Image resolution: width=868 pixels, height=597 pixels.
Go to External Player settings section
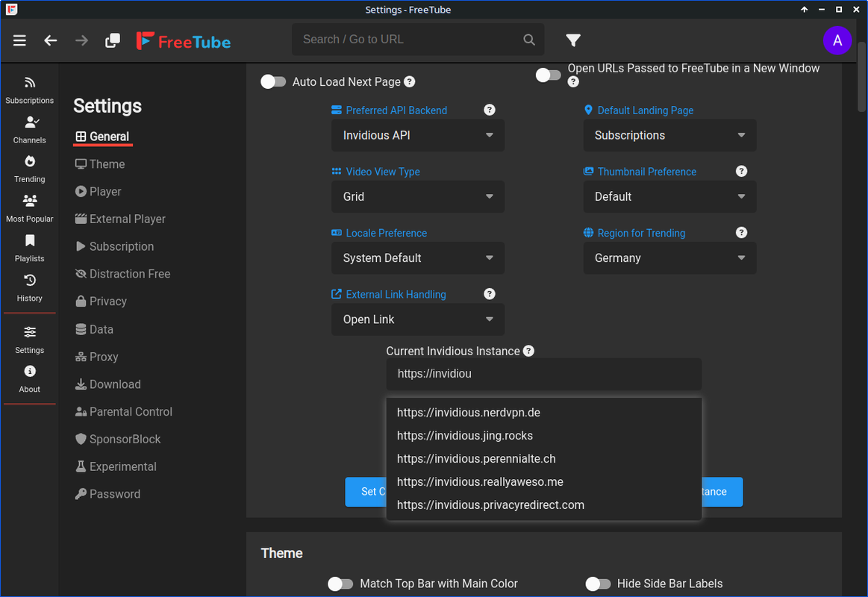coord(120,219)
